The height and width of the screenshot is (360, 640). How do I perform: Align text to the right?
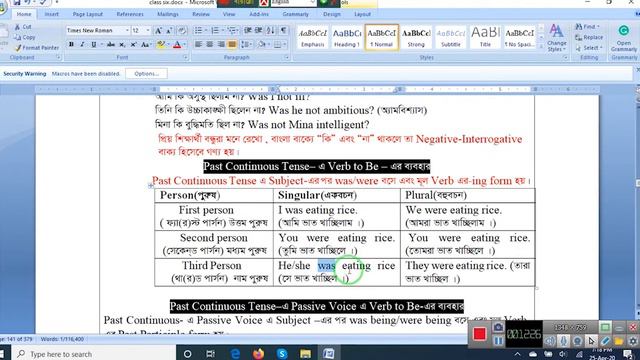tap(221, 44)
